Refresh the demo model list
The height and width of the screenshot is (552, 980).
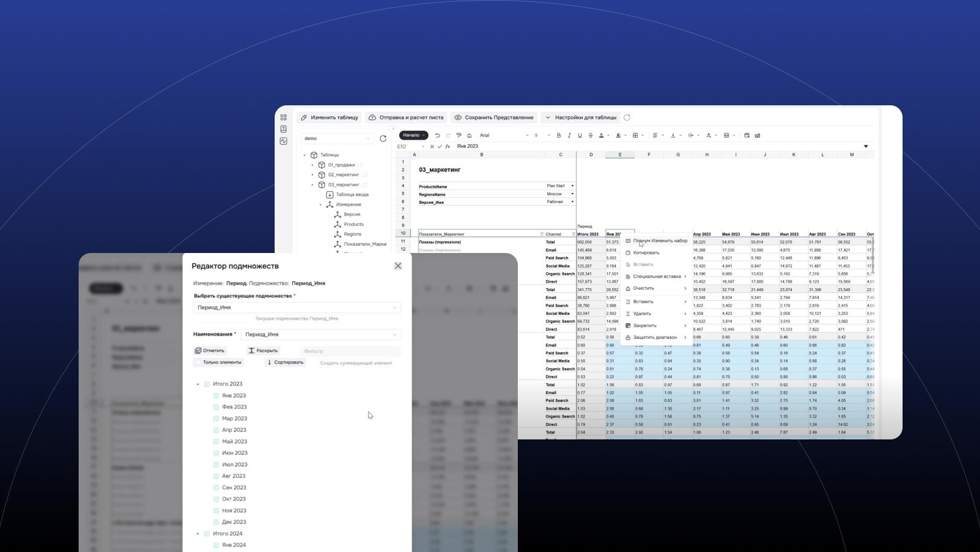click(x=383, y=139)
